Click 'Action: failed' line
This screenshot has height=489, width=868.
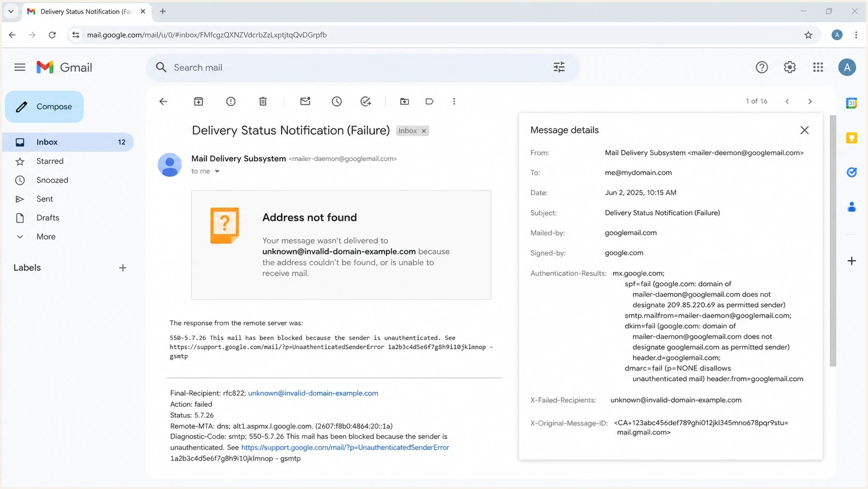[x=191, y=404]
